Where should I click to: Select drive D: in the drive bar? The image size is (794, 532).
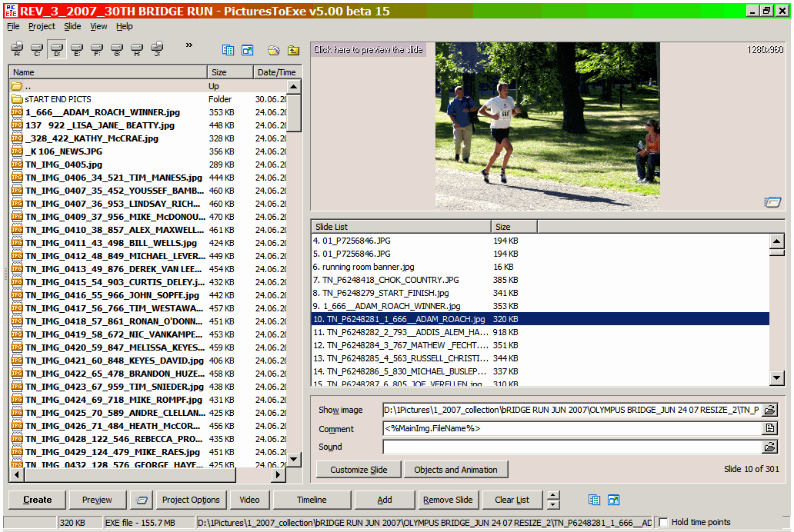[57, 50]
